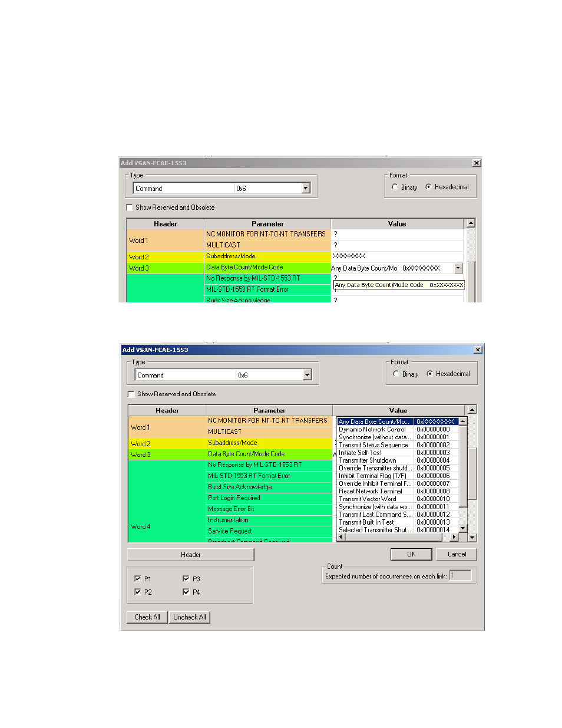Select NC MONITOR FOR NT-TO-NT TRANSFERS in upper table

coord(267,235)
